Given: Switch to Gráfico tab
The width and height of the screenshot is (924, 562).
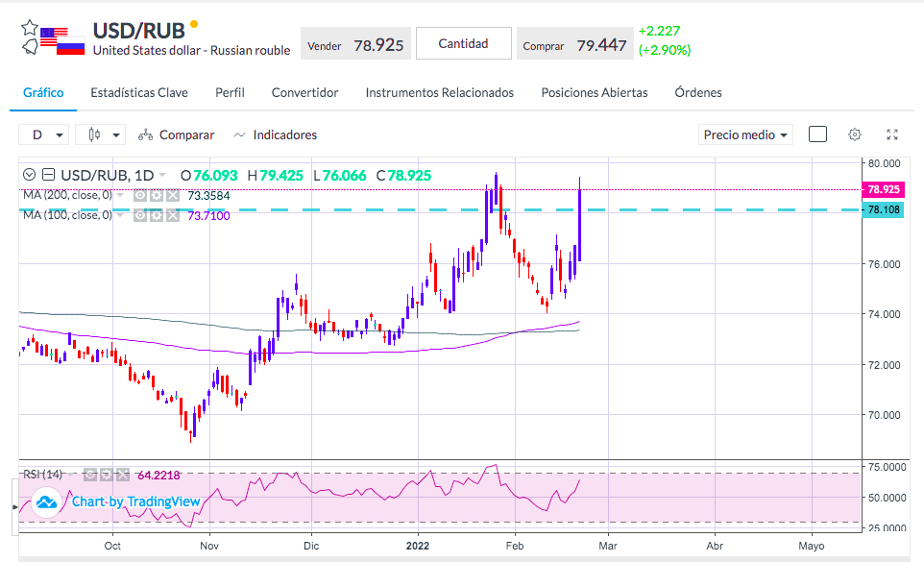Looking at the screenshot, I should click(43, 92).
